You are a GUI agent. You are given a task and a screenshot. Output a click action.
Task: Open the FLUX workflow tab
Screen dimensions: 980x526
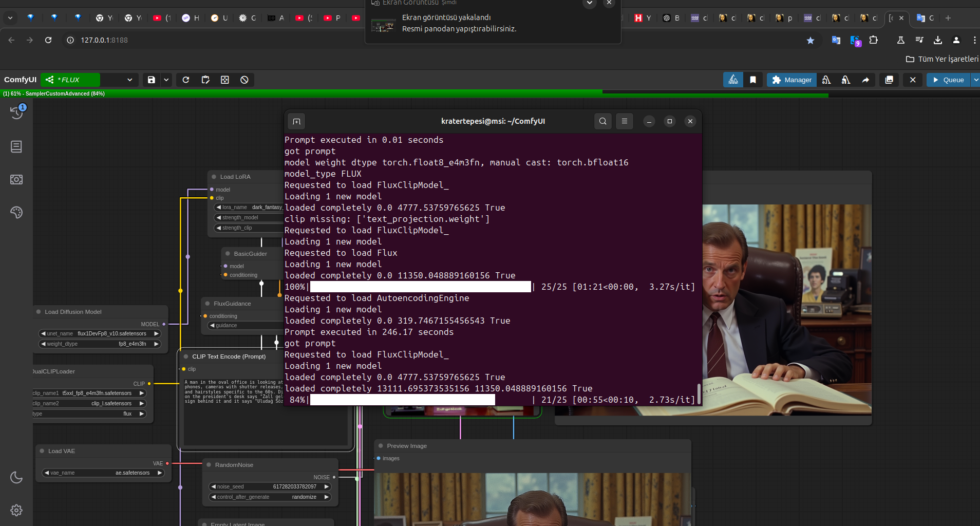(70, 80)
